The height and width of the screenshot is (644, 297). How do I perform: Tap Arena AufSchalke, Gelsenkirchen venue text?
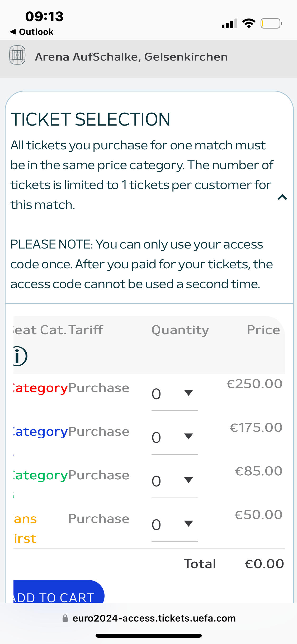pos(131,57)
